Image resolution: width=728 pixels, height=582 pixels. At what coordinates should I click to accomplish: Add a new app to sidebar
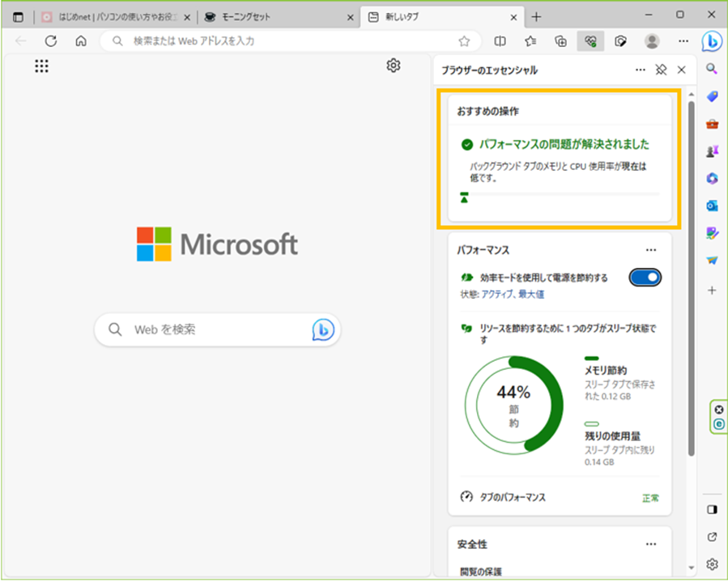point(712,291)
